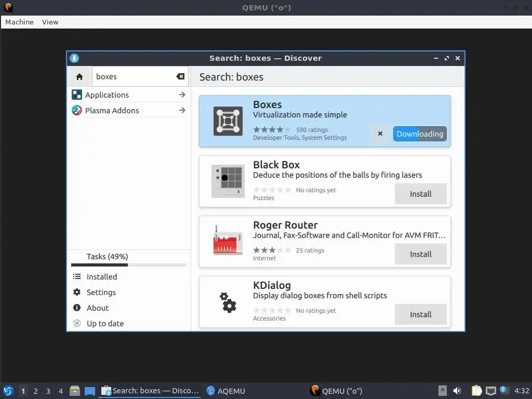This screenshot has height=399, width=532.
Task: Click the update notifier tray icon
Action: tap(504, 390)
